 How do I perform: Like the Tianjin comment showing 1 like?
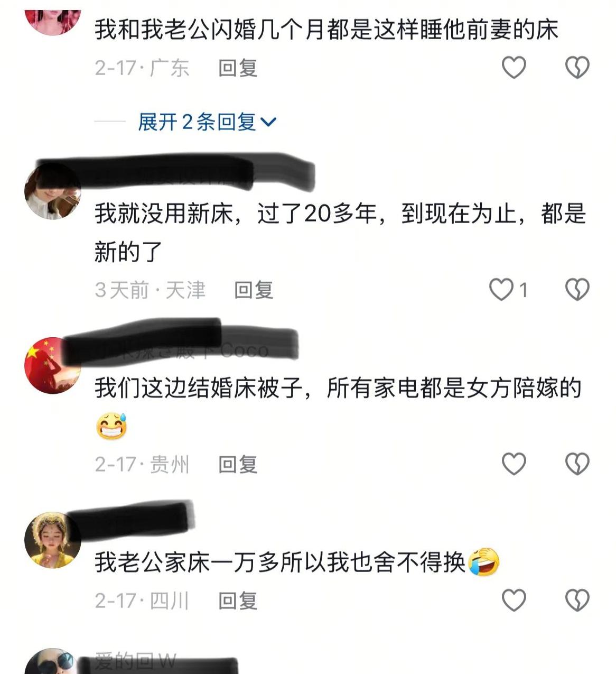(501, 290)
